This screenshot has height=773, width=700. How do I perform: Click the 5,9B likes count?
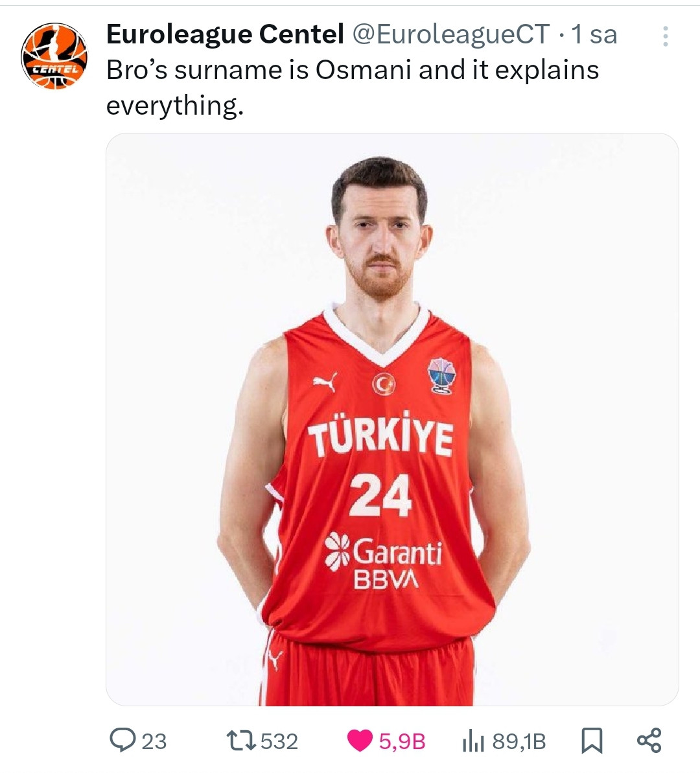[x=402, y=741]
